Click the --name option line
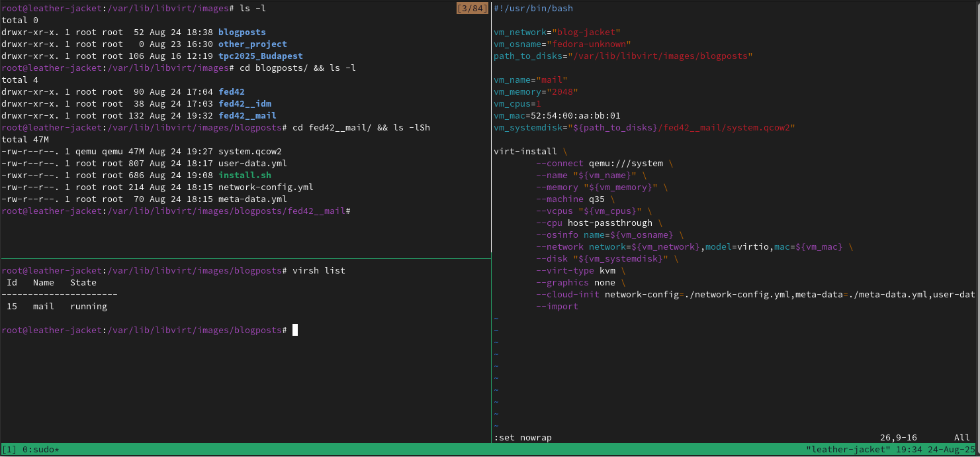The image size is (980, 457). (592, 175)
